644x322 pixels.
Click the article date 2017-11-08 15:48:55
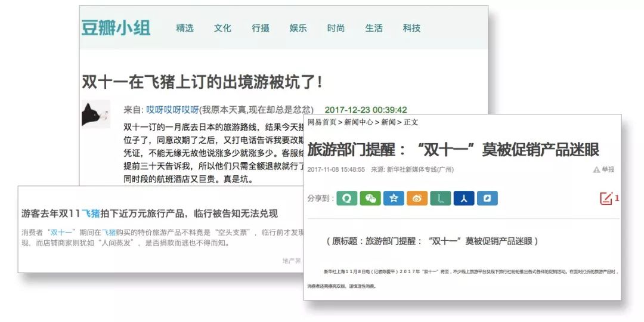pyautogui.click(x=336, y=169)
